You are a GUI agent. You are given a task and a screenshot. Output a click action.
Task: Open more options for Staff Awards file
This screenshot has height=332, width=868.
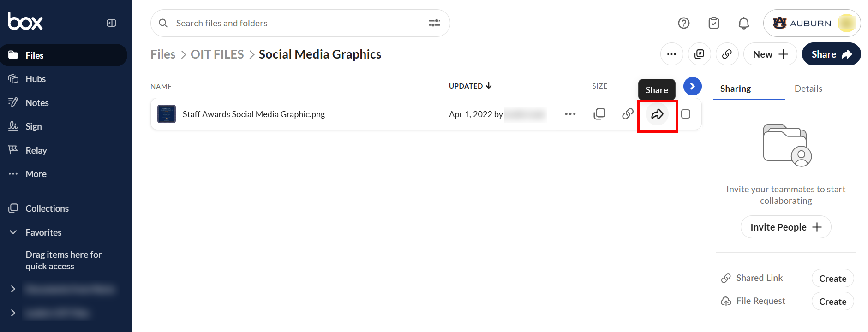click(570, 114)
